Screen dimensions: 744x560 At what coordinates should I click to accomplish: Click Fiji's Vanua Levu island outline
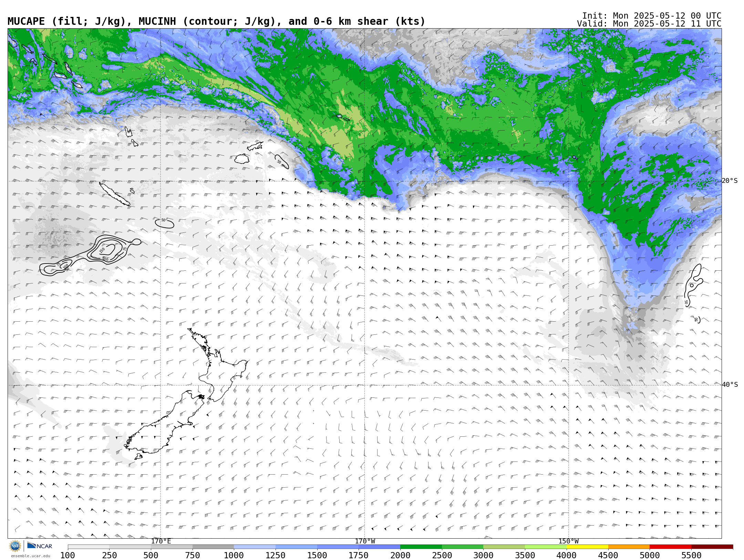255,146
